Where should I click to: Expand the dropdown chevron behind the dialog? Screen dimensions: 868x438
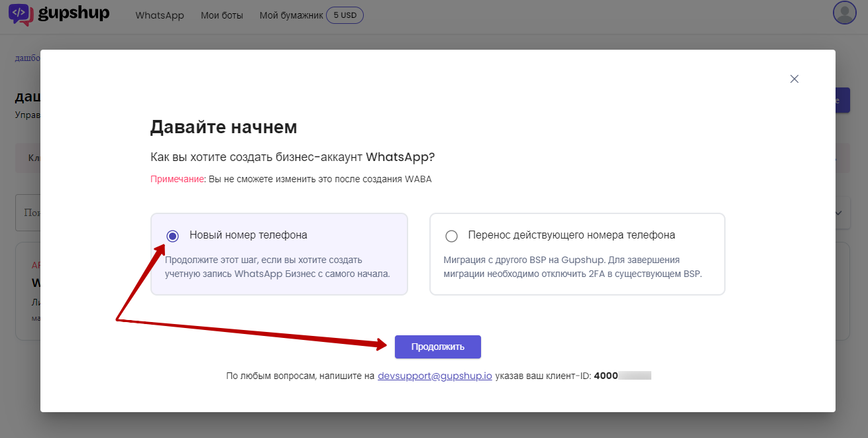pyautogui.click(x=839, y=213)
